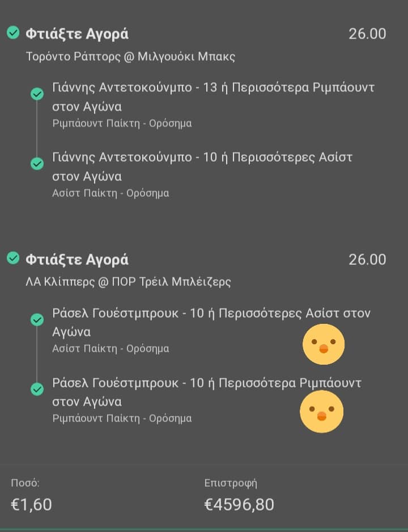Click the check icon for Westbrook 10+ assists

click(37, 320)
